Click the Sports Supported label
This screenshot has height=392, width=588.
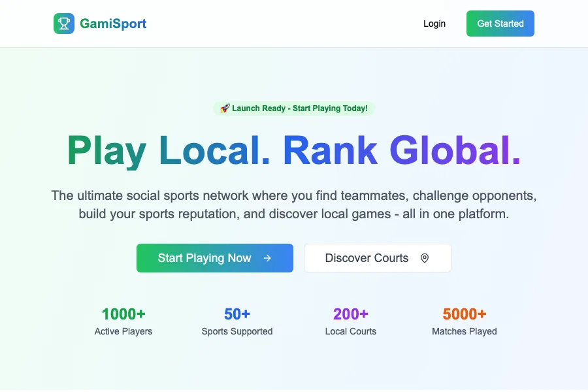[237, 331]
